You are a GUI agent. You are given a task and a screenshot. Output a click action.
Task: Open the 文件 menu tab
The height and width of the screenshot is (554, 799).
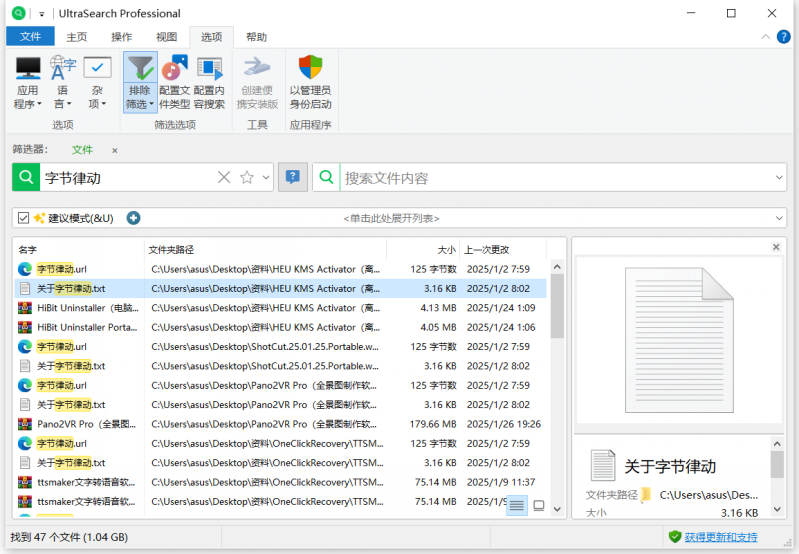pos(30,37)
